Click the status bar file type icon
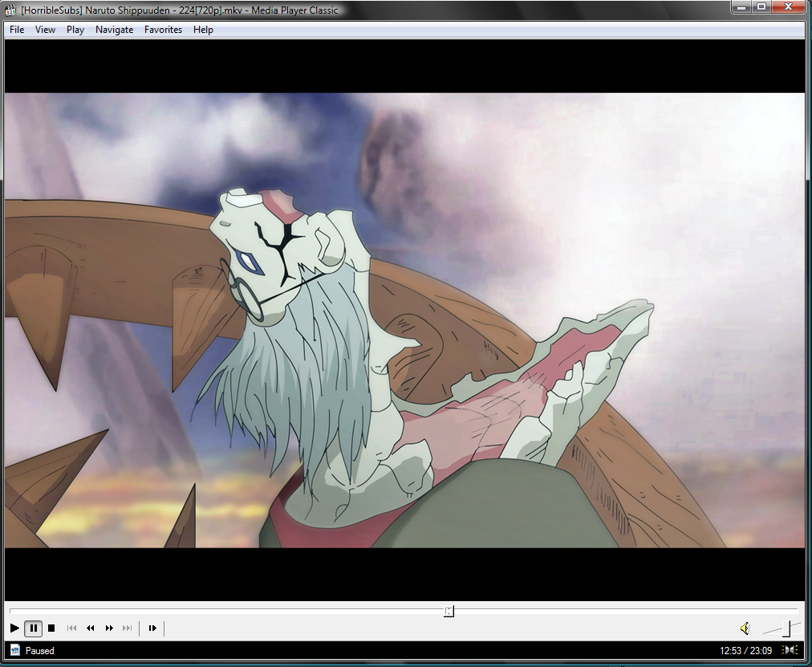Image resolution: width=812 pixels, height=667 pixels. click(x=15, y=650)
